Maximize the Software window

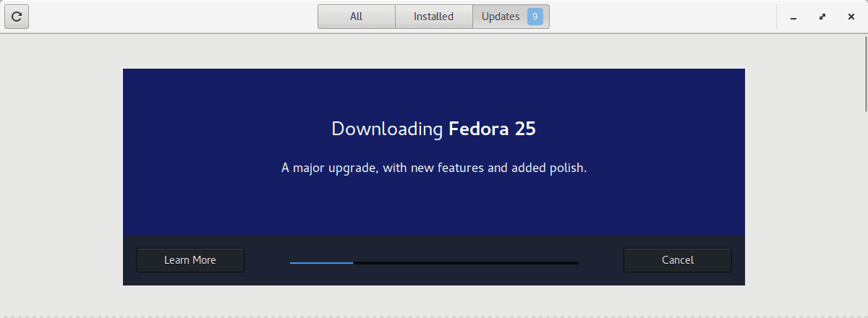pos(822,17)
